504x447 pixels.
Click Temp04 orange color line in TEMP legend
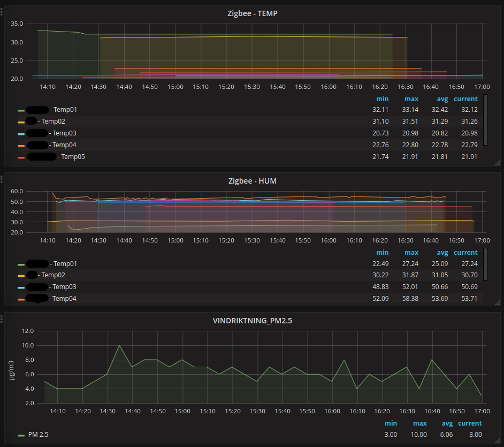click(x=21, y=146)
